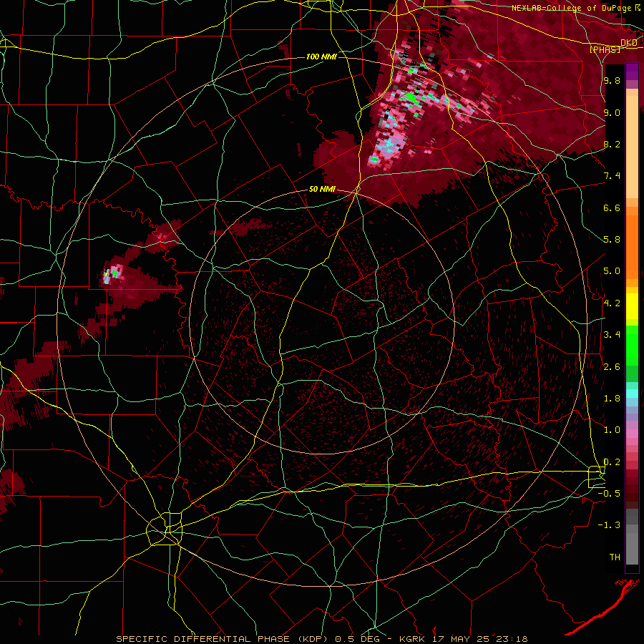Click the 1.8 scale value
This screenshot has width=644, height=644.
click(612, 399)
